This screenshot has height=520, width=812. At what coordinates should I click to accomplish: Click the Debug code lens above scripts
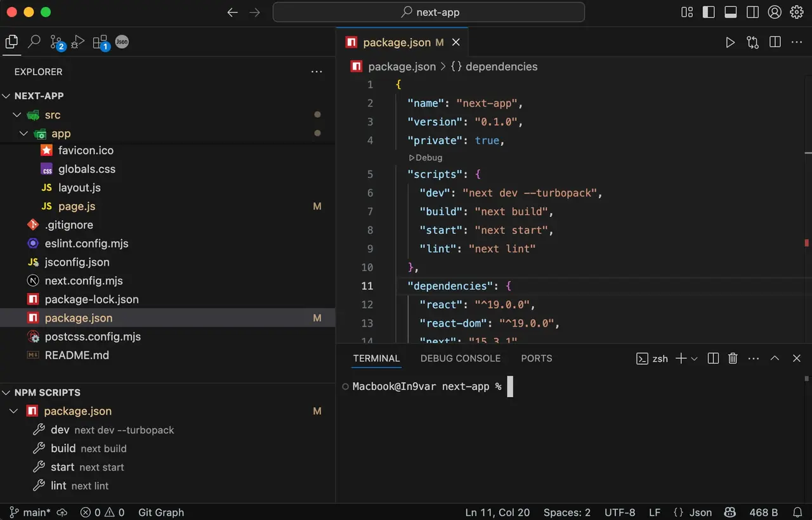[426, 157]
